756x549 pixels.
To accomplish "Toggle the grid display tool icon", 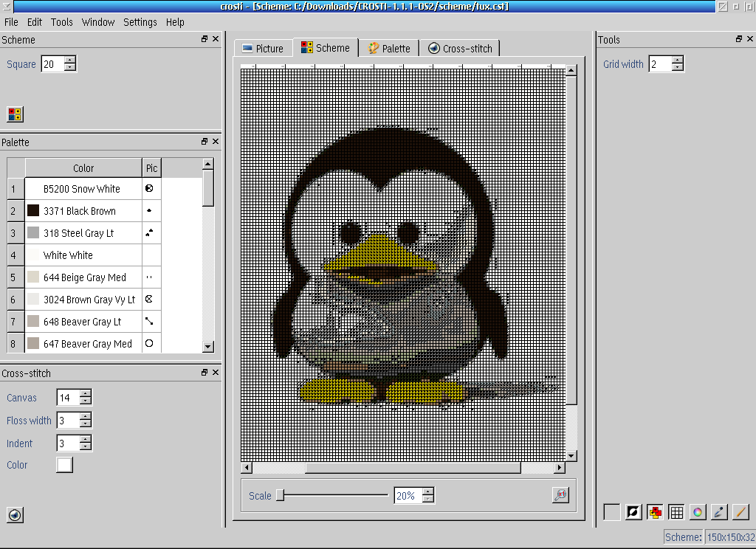I will pyautogui.click(x=676, y=512).
